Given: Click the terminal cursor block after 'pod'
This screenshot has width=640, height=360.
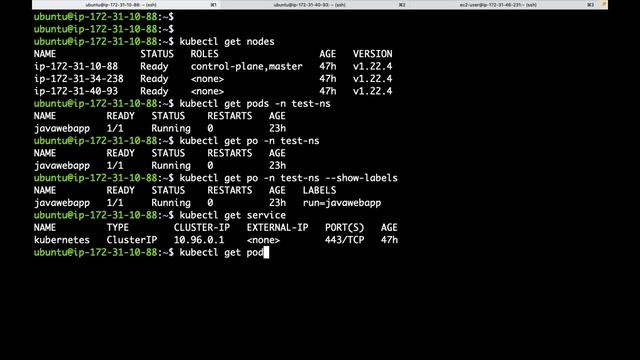Looking at the screenshot, I should point(267,252).
